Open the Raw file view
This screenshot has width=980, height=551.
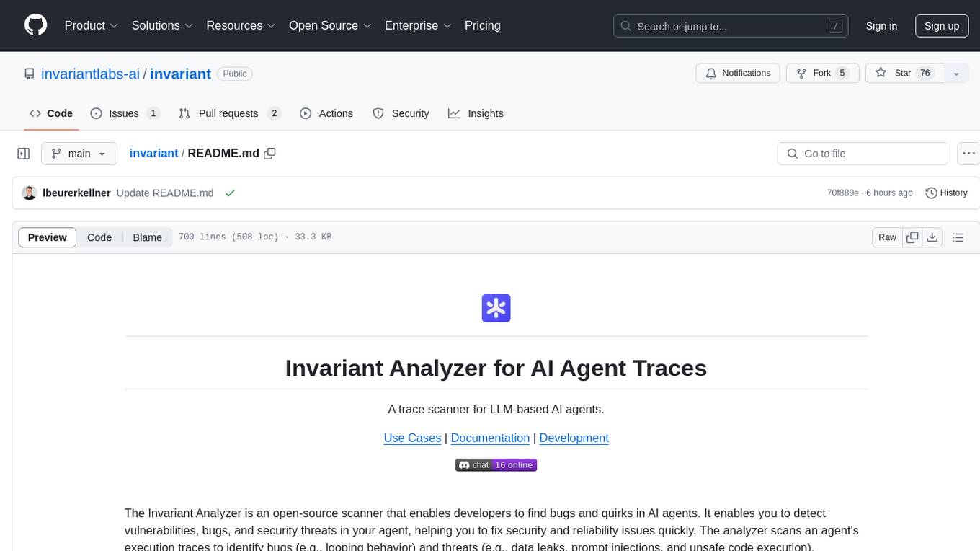(x=887, y=237)
